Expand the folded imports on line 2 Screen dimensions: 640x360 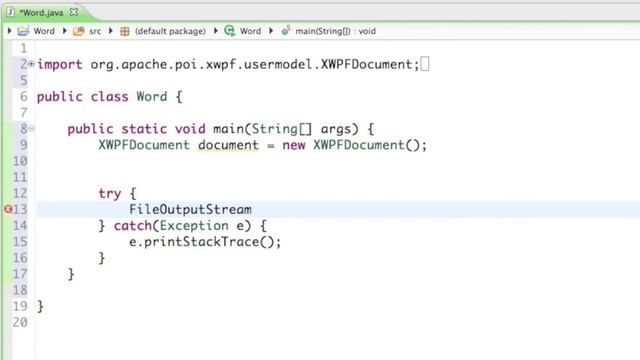(x=31, y=64)
